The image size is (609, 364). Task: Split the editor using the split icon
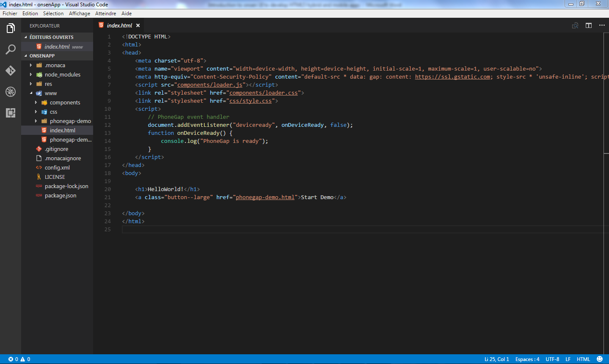pos(588,25)
